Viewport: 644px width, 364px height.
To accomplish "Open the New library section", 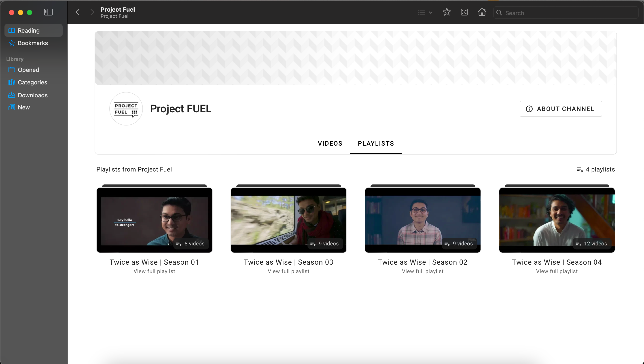I will 24,107.
